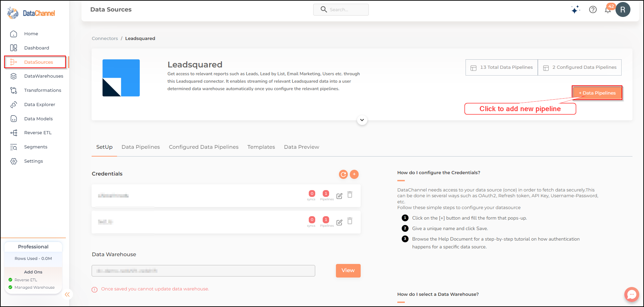The image size is (644, 307).
Task: Open the Home sidebar item
Action: point(31,34)
